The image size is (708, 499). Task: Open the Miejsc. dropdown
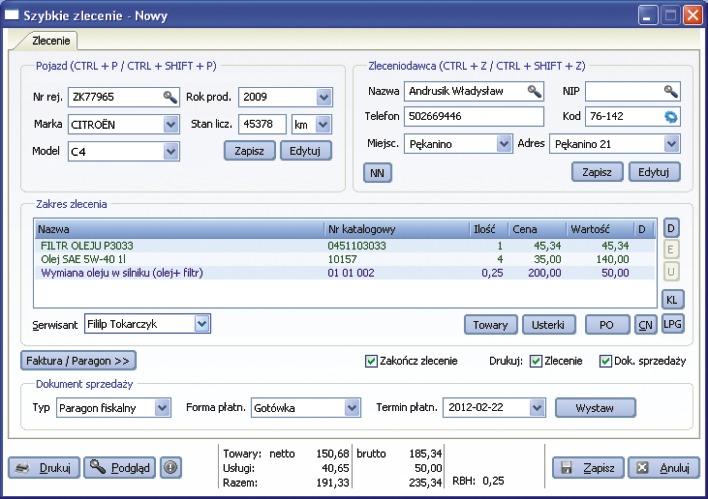click(x=503, y=144)
